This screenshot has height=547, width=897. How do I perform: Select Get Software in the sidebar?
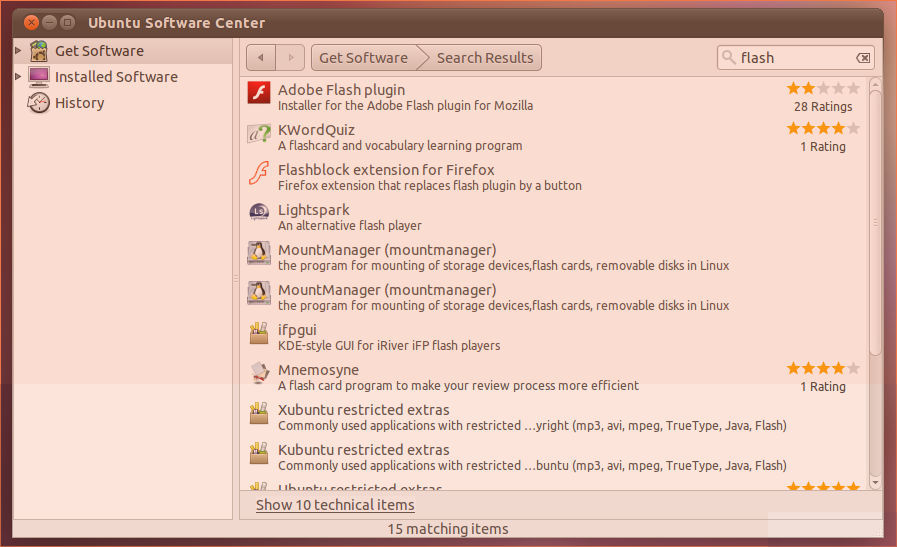tap(122, 51)
